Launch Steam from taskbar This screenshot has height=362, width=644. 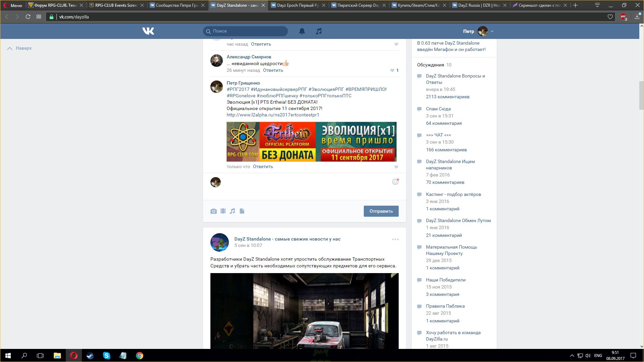pyautogui.click(x=90, y=356)
